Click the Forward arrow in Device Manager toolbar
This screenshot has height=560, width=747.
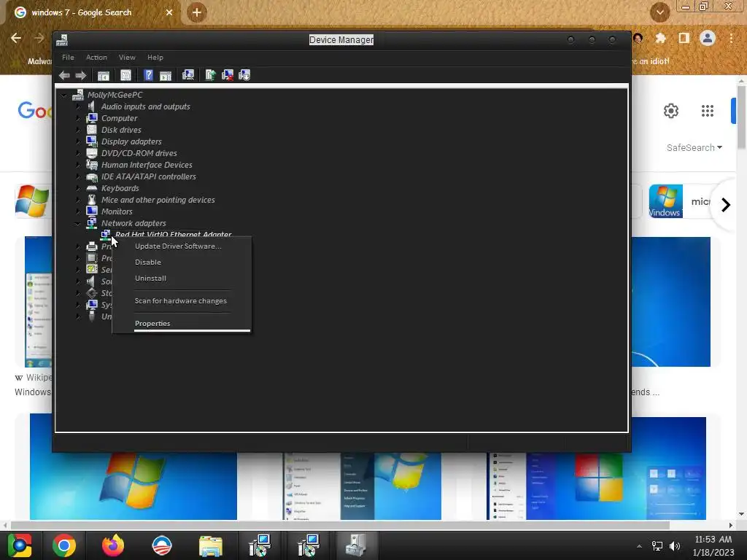tap(81, 75)
